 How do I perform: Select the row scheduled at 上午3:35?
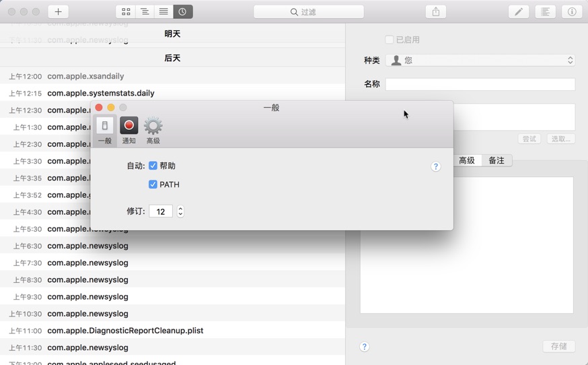[x=45, y=178]
